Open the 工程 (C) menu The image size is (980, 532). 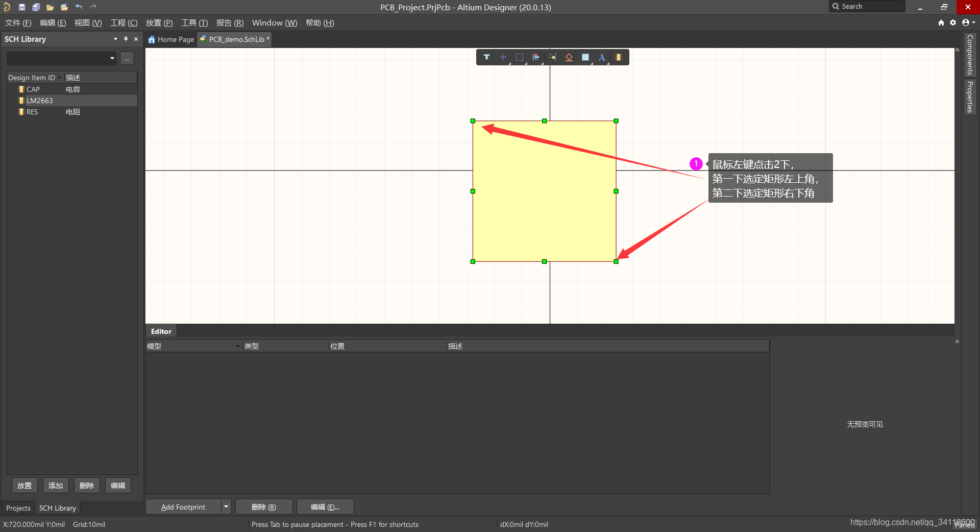point(124,23)
